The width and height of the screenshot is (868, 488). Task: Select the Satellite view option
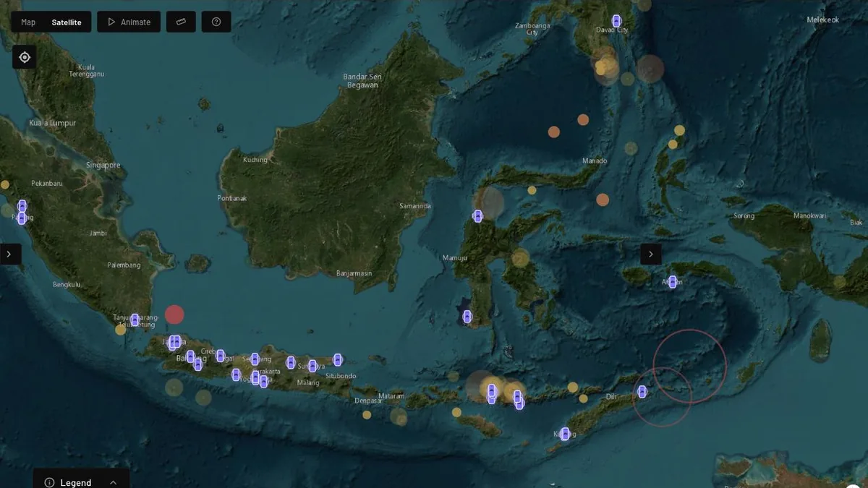(67, 22)
